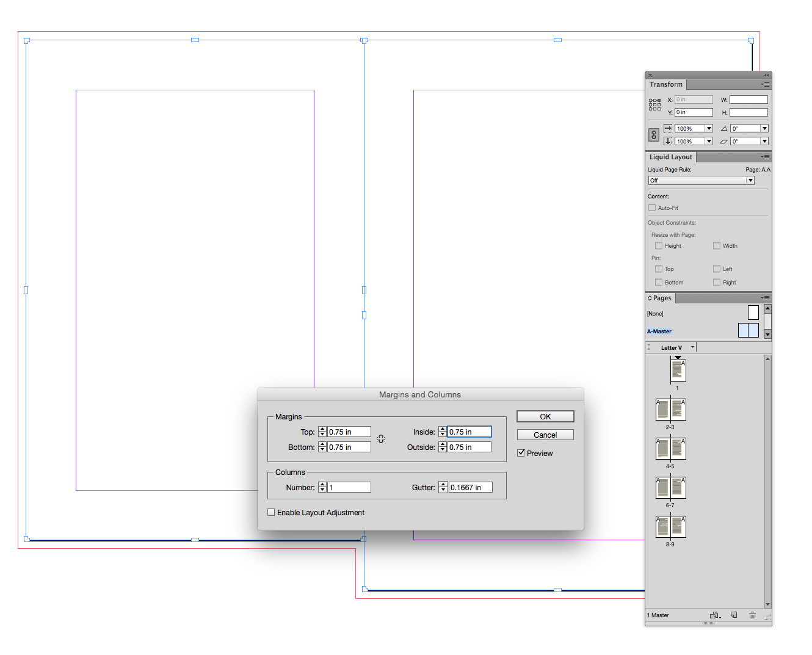Screen dimensions: 812x655
Task: Select the [None] master label
Action: (655, 314)
